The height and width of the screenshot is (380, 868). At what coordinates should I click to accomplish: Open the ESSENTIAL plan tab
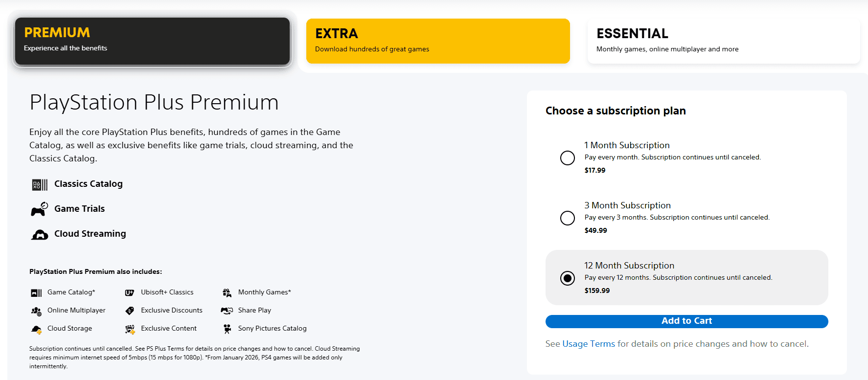tap(724, 41)
